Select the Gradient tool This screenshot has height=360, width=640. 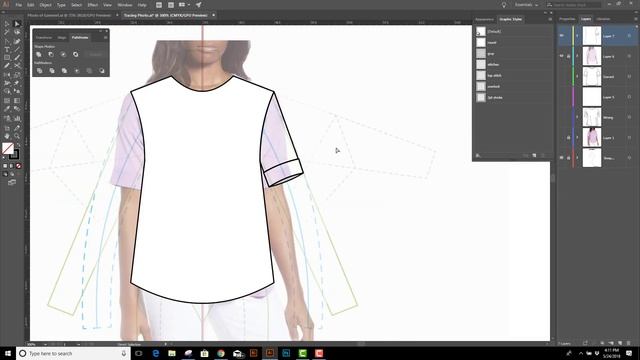(17, 100)
